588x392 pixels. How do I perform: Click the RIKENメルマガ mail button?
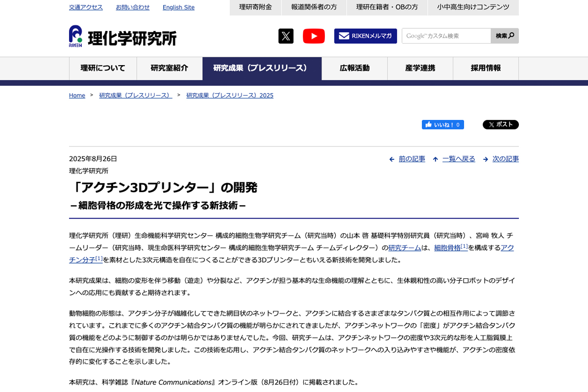coord(366,36)
